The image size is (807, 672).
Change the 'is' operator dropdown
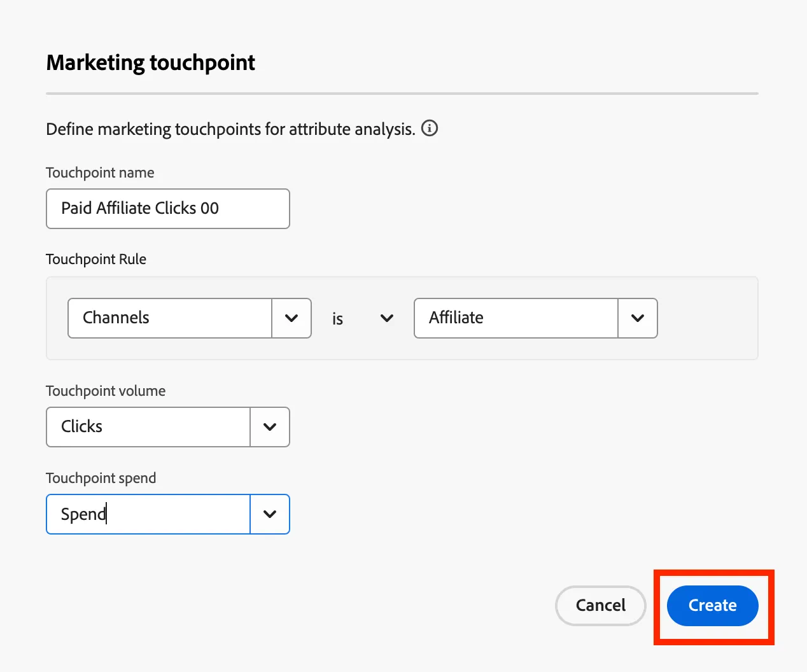[x=362, y=318]
